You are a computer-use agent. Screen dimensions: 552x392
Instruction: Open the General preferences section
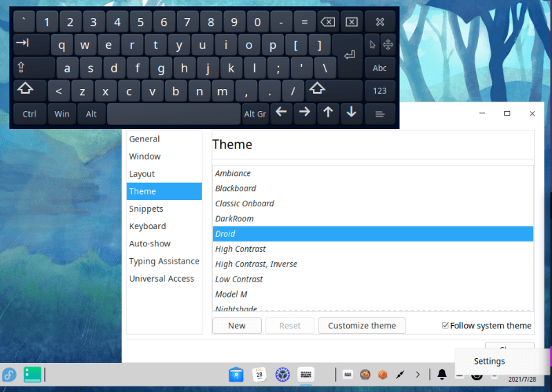click(x=164, y=139)
